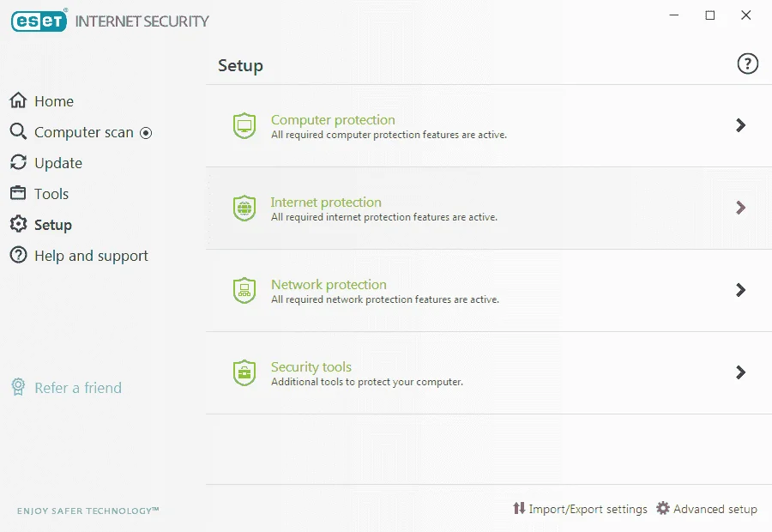Screen dimensions: 772x532
Task: Open Advanced setup link
Action: 715,509
